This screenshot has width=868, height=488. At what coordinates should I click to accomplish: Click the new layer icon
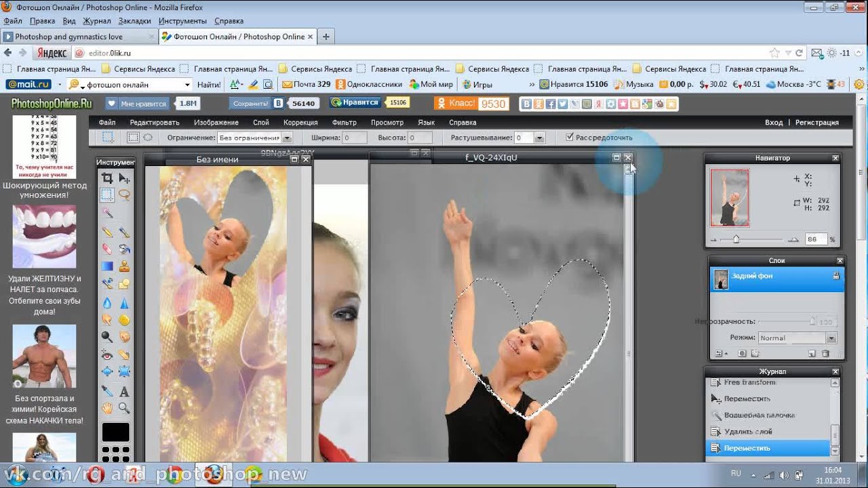point(812,353)
